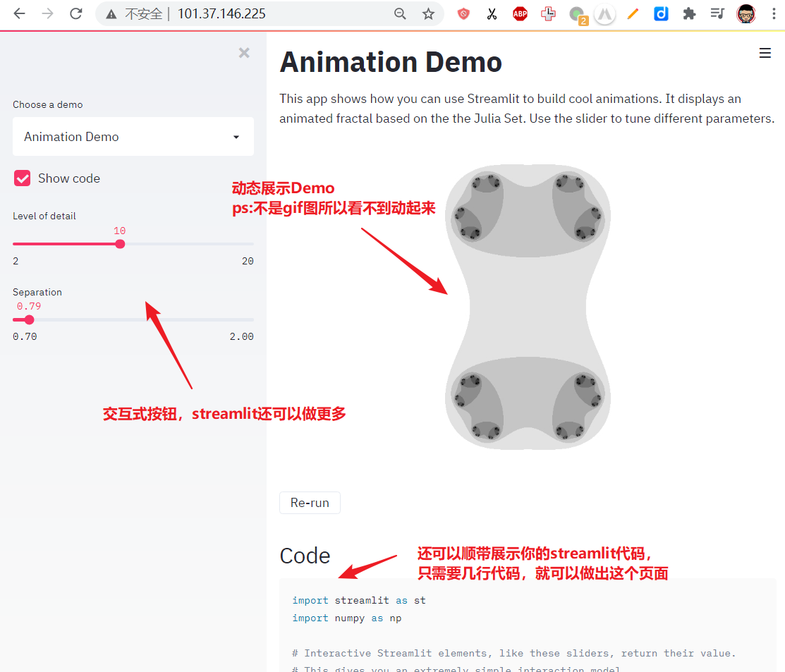Image resolution: width=785 pixels, height=672 pixels.
Task: Uncheck the Show code checkbox
Action: click(x=23, y=178)
